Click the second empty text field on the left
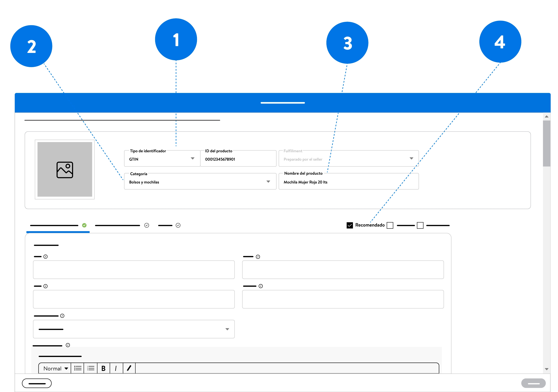Viewport: 558px width, 392px height. click(x=134, y=299)
